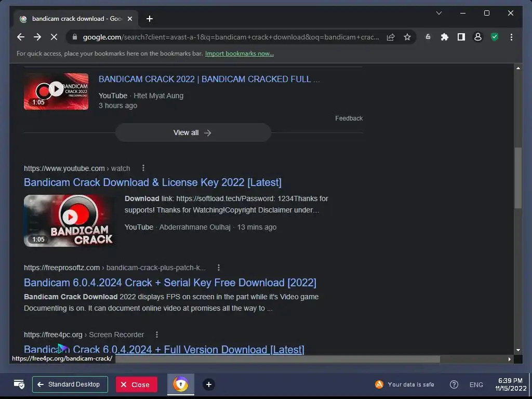Image resolution: width=532 pixels, height=399 pixels.
Task: Select the Avast Secure Browser taskbar icon
Action: pyautogui.click(x=180, y=384)
